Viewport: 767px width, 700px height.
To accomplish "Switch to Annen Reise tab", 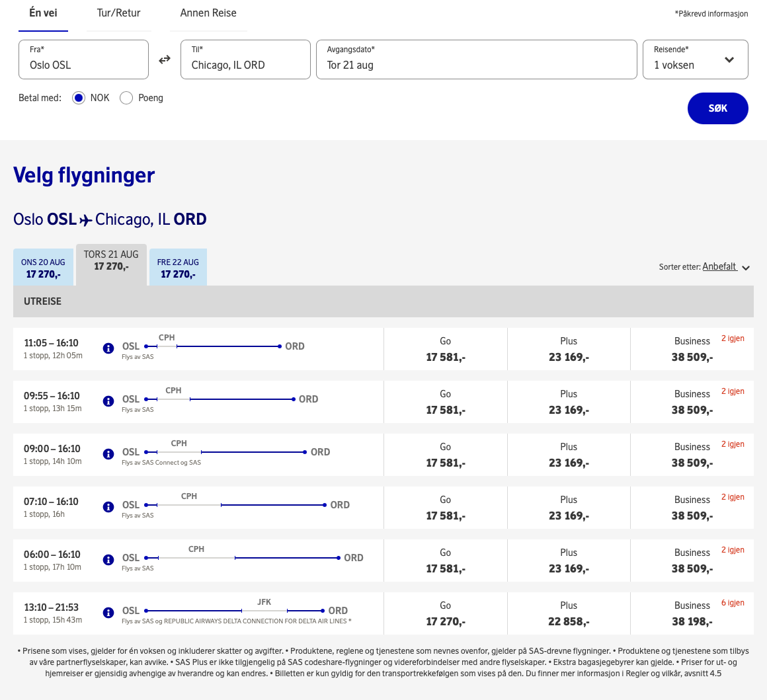I will pyautogui.click(x=208, y=13).
